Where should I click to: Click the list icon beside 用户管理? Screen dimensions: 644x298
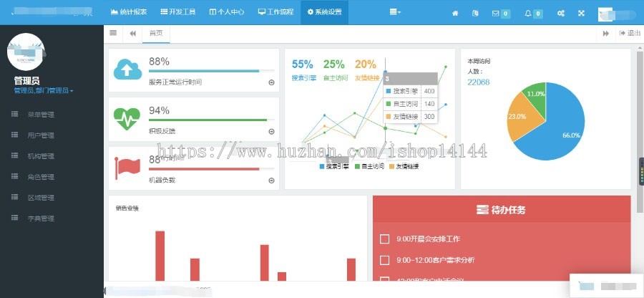15,135
